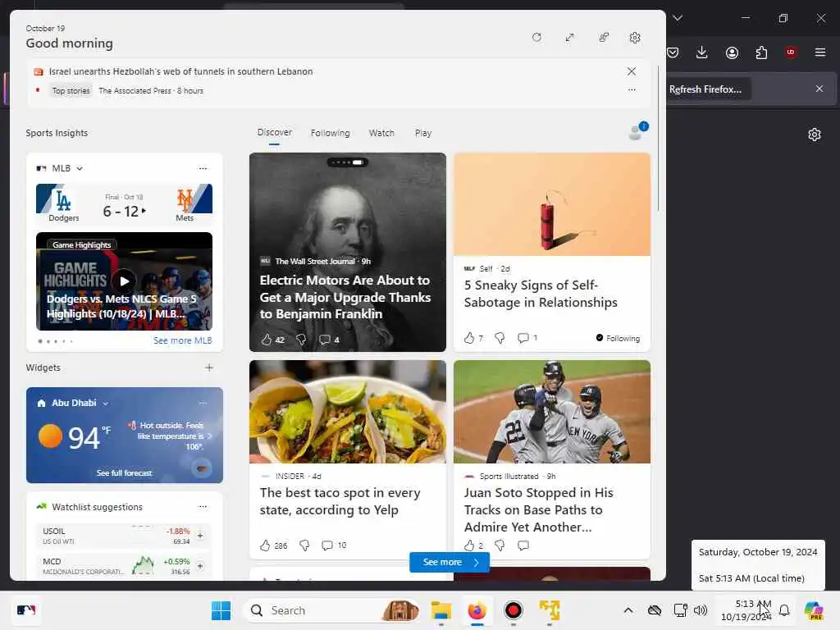Close the Refresh Firefox notification bar
Screen dimensions: 840x630
pyautogui.click(x=819, y=89)
